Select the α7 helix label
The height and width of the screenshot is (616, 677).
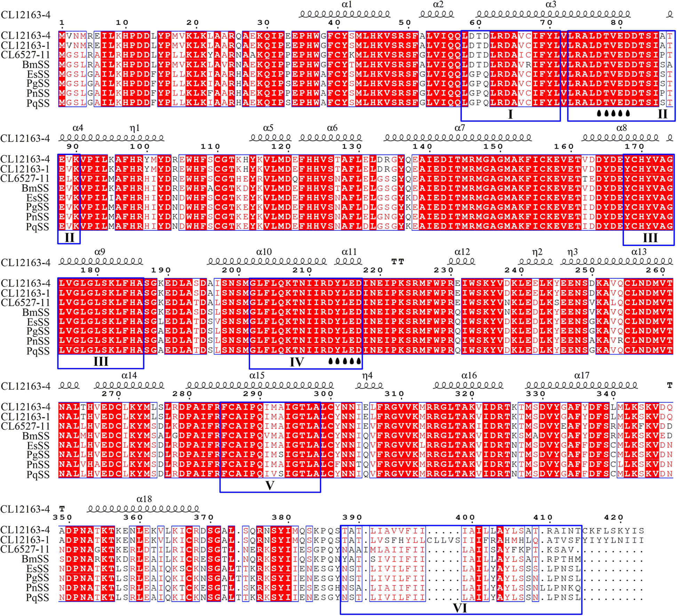[460, 128]
